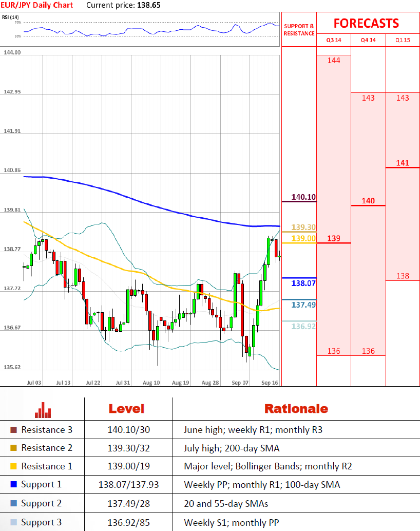
Task: Click the 144 value in Q3 14 column
Action: (x=334, y=60)
